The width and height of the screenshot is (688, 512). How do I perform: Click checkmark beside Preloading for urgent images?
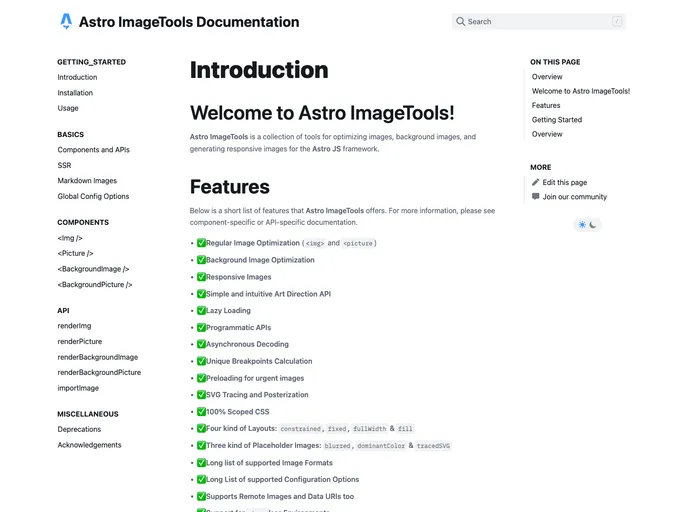pyautogui.click(x=201, y=378)
